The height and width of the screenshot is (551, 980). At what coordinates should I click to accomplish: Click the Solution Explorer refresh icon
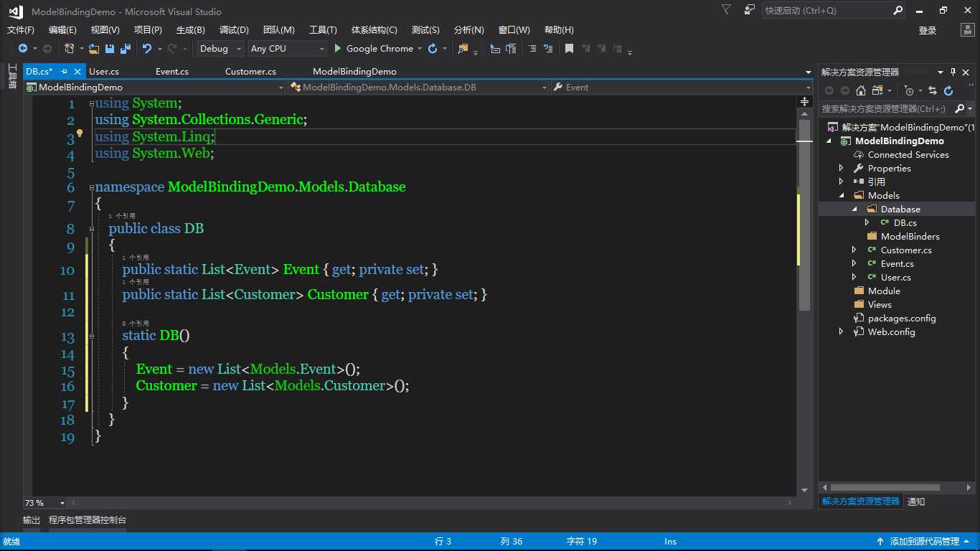(948, 90)
